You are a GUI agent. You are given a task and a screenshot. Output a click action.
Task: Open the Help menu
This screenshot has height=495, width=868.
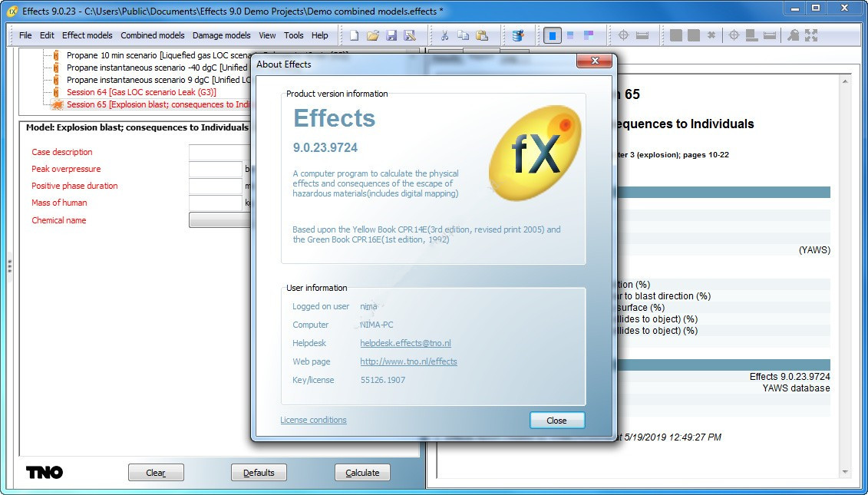click(319, 35)
